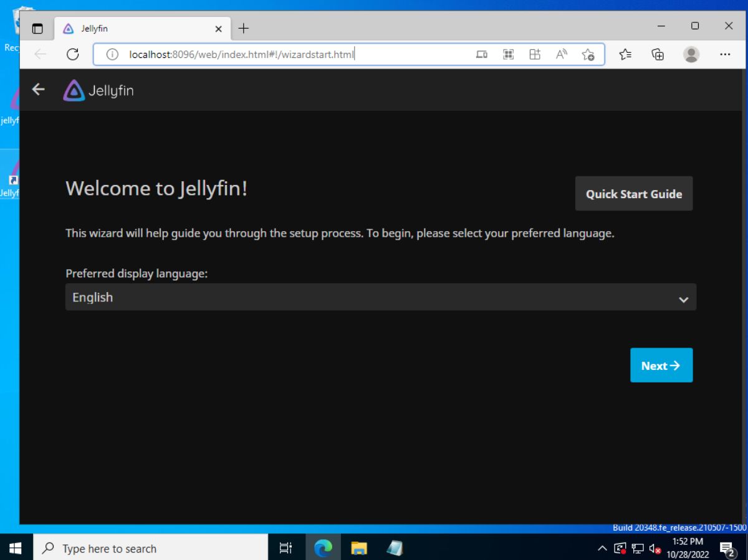Image resolution: width=748 pixels, height=560 pixels.
Task: Open a new browser tab
Action: (x=243, y=29)
